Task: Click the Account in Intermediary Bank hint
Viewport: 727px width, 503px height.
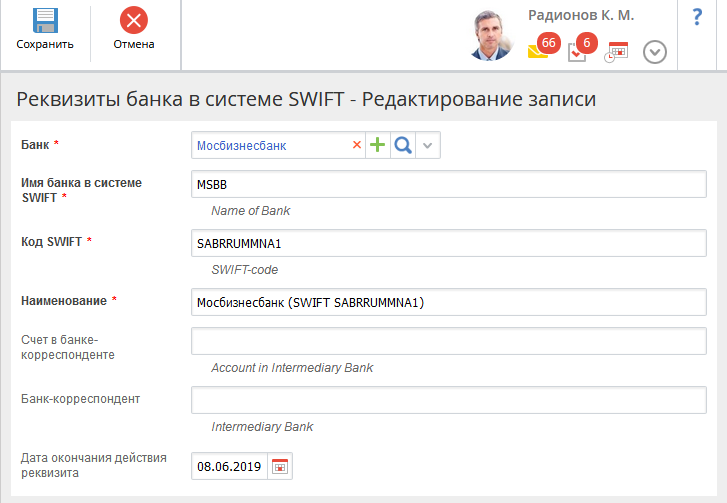Action: 292,368
